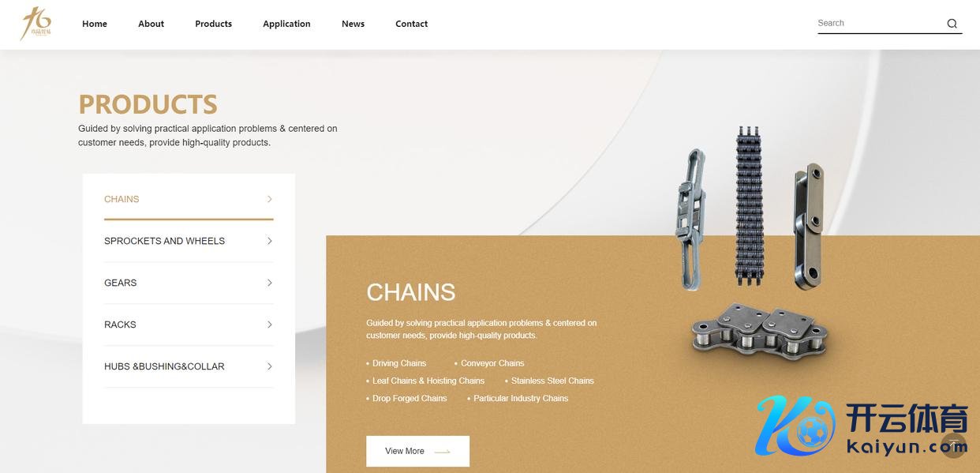Open the Application menu item
980x473 pixels.
pos(286,24)
